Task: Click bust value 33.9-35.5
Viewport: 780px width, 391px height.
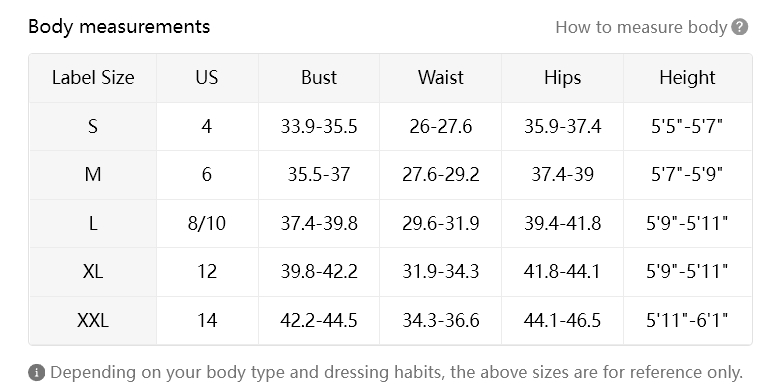Action: 319,126
